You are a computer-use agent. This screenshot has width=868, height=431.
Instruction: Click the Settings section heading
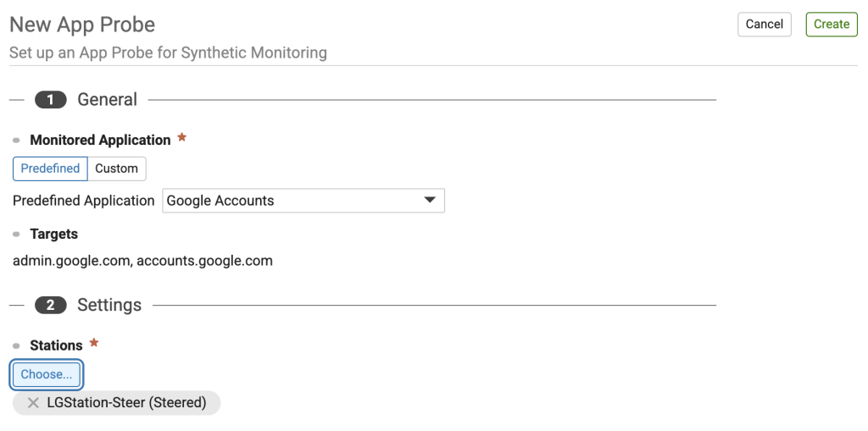(x=109, y=305)
